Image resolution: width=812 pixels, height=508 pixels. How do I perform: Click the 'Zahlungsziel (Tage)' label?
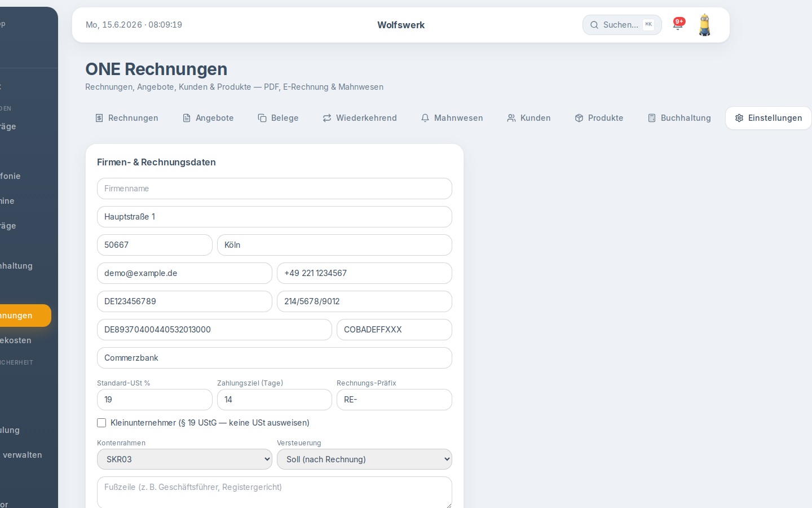point(250,383)
